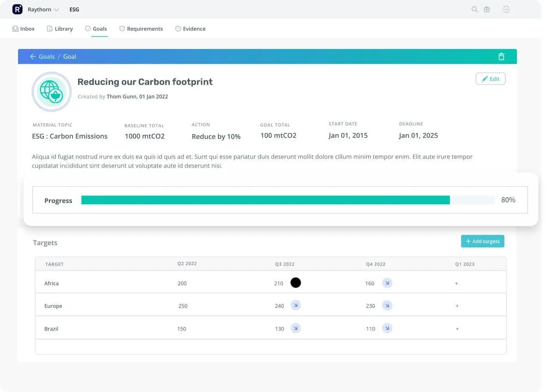
Task: Click the Add targets button
Action: pyautogui.click(x=483, y=241)
